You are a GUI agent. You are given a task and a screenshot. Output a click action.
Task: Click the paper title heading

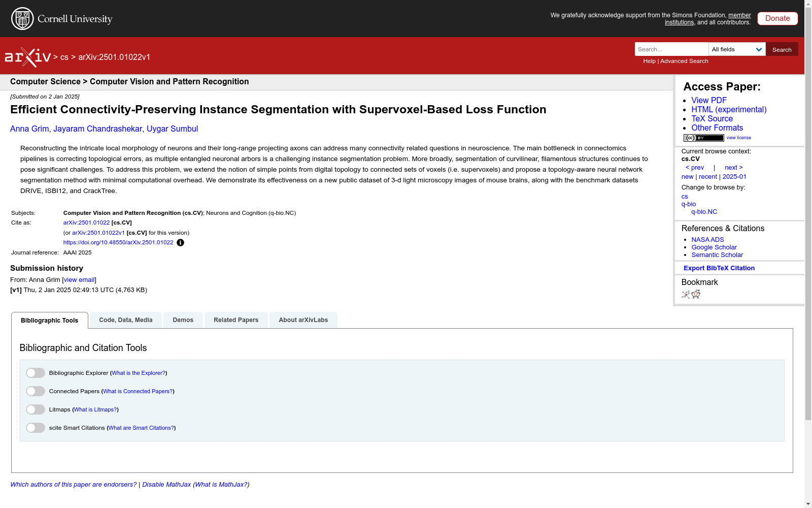pos(278,110)
